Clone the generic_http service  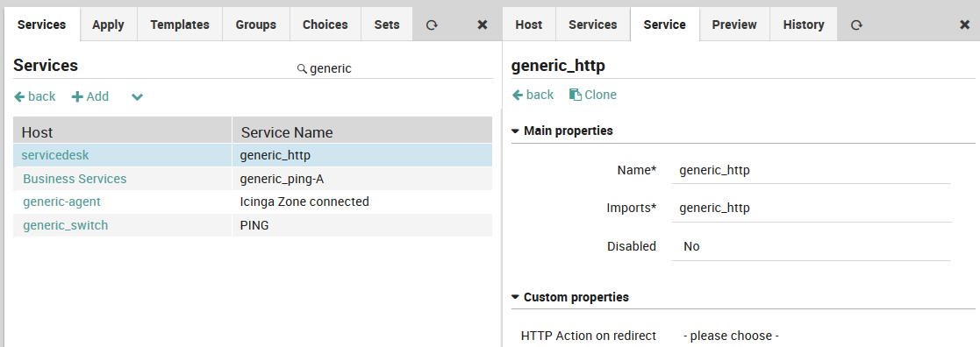pyautogui.click(x=593, y=95)
